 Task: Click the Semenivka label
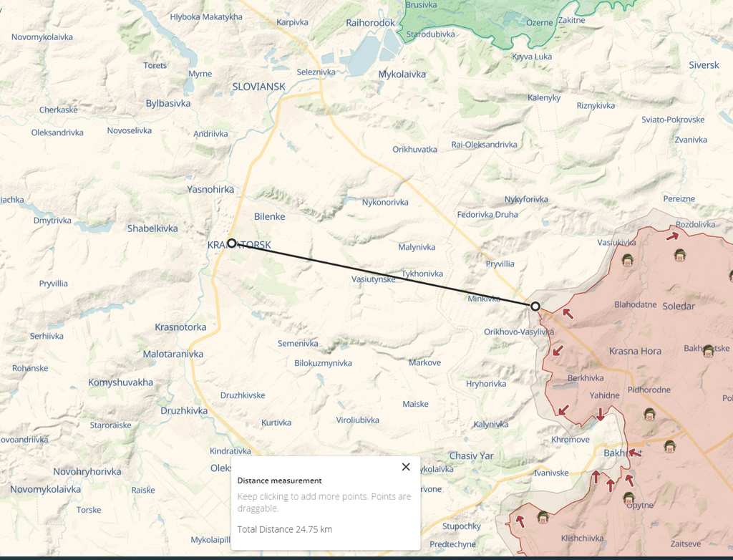pyautogui.click(x=298, y=344)
